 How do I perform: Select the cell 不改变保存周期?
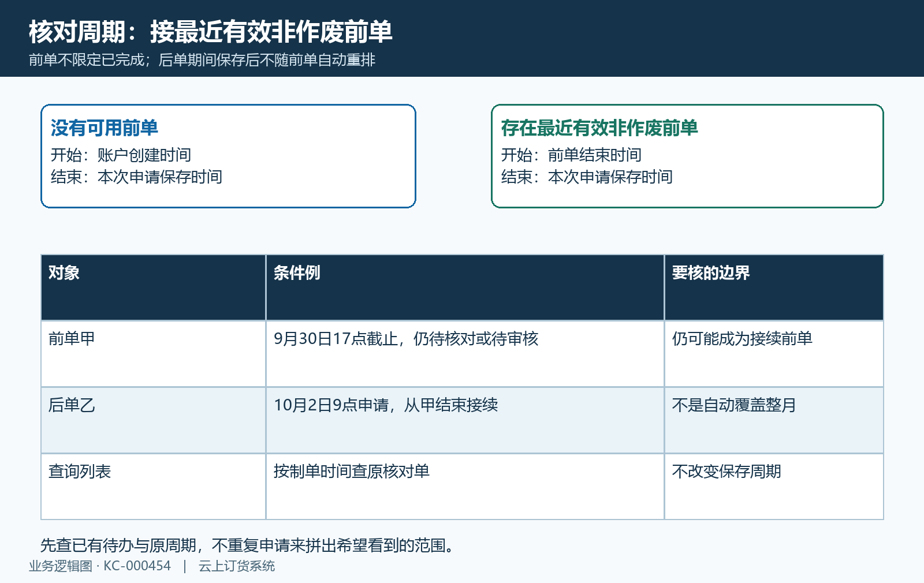click(x=774, y=487)
